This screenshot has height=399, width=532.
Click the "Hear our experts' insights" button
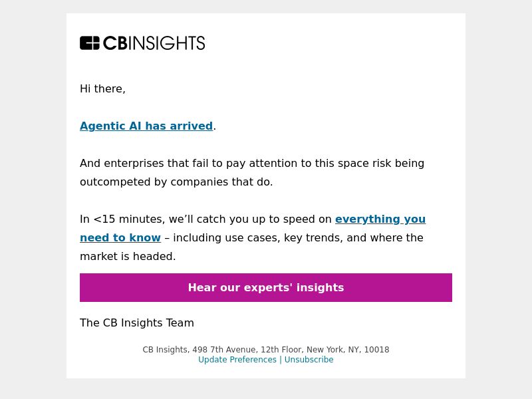[x=266, y=287]
